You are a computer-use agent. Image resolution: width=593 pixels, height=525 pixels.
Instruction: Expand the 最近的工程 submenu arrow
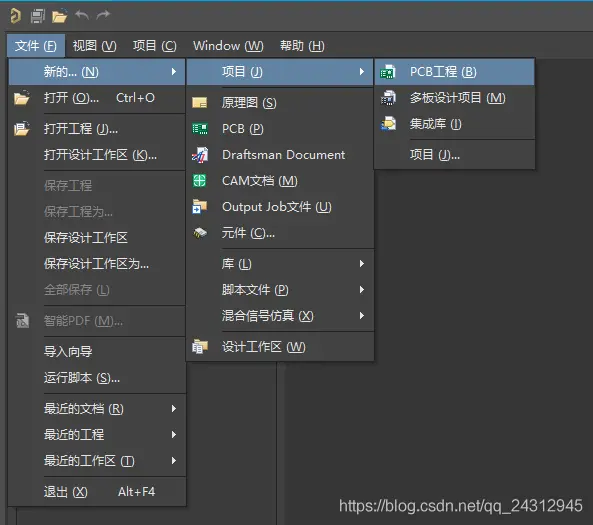174,435
